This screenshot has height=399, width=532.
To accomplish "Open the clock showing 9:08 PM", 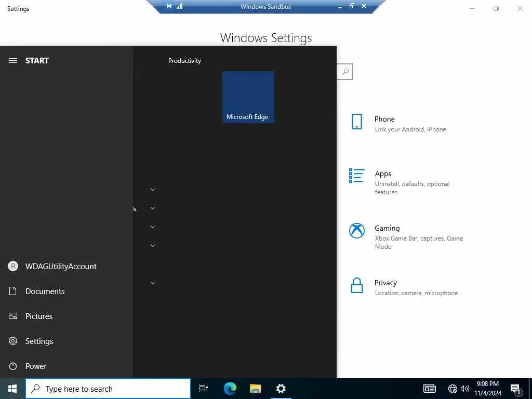I will click(x=487, y=389).
